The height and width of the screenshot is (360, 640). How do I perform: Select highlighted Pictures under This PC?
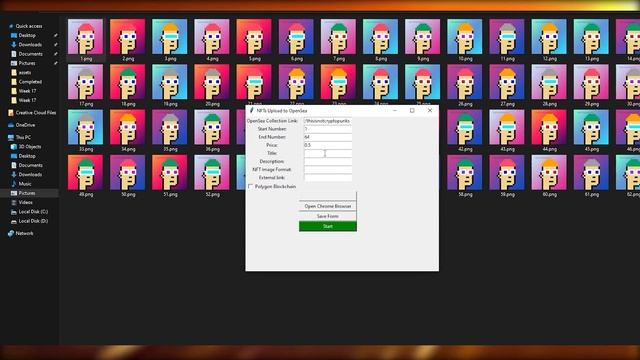(27, 193)
